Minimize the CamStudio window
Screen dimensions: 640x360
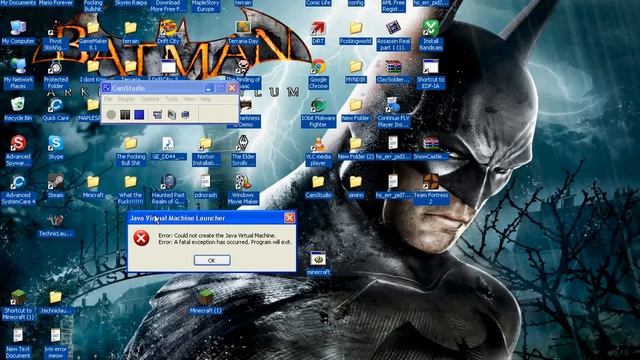click(x=209, y=88)
